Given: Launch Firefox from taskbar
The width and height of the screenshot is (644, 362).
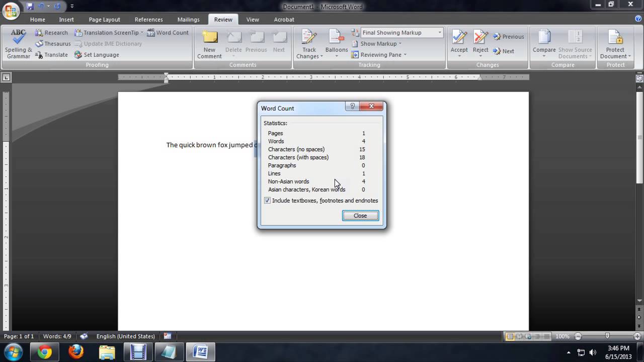Looking at the screenshot, I should click(x=76, y=352).
